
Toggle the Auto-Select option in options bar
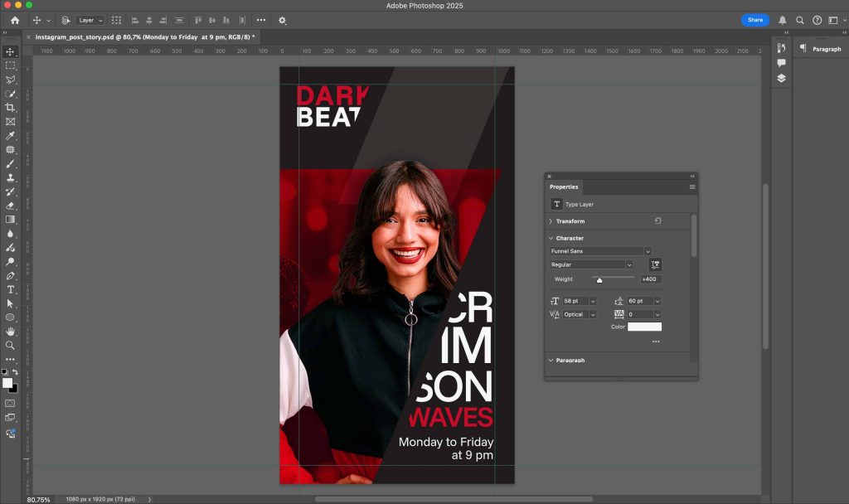pos(65,20)
